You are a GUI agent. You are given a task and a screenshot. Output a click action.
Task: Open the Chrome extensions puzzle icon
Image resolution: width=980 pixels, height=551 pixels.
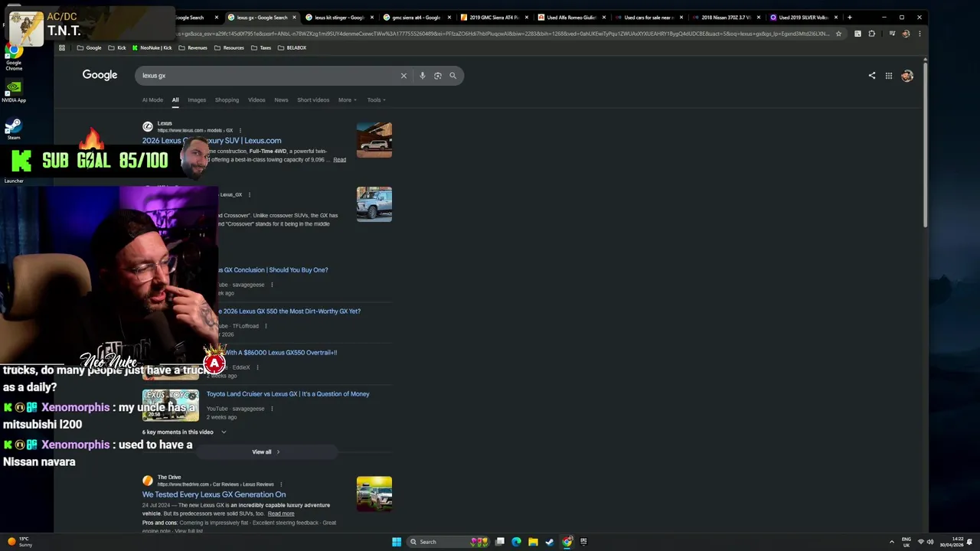coord(871,34)
